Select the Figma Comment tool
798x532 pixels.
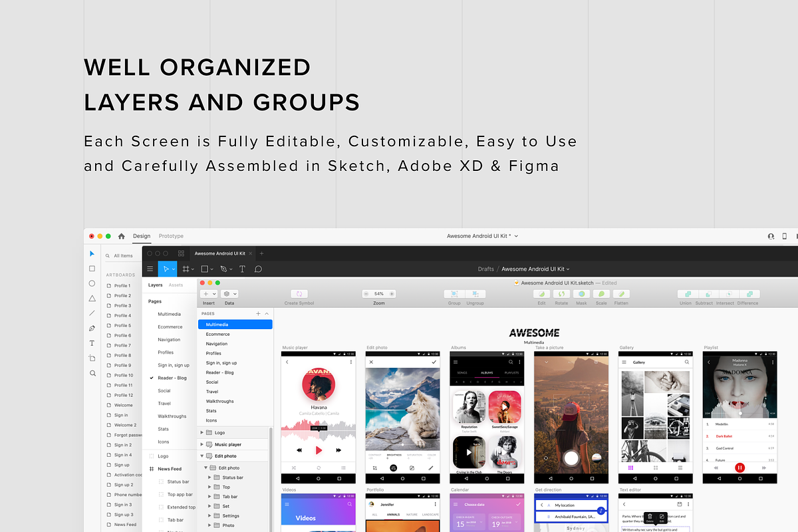pos(258,269)
